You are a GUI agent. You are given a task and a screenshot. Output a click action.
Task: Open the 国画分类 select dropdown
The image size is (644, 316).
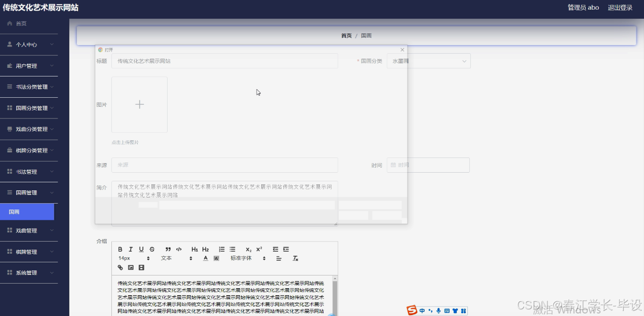[x=429, y=61]
